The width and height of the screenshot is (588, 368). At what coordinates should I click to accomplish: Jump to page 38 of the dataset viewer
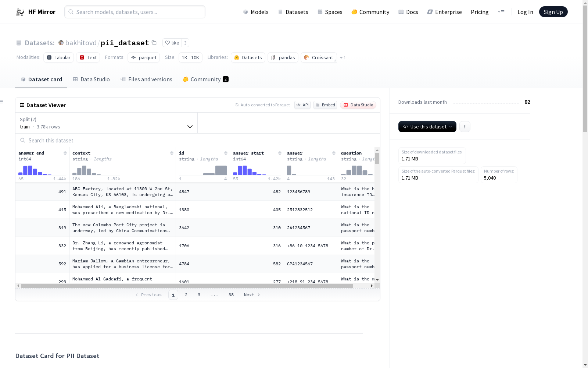[x=231, y=295]
